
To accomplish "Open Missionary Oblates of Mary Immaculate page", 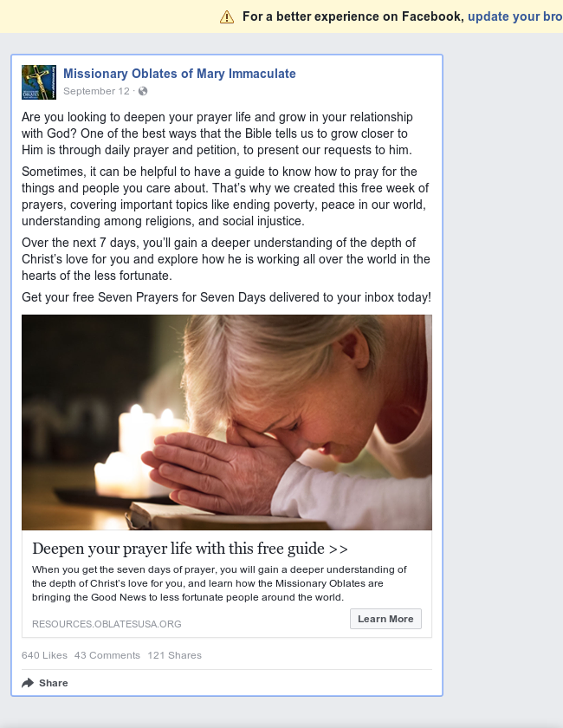I will point(179,74).
